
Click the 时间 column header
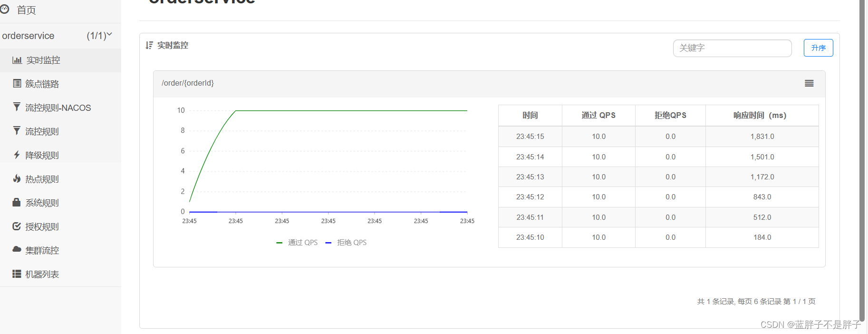click(530, 115)
